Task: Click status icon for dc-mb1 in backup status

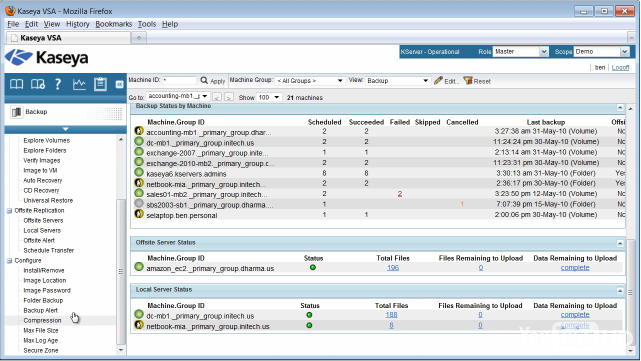Action: pos(139,141)
